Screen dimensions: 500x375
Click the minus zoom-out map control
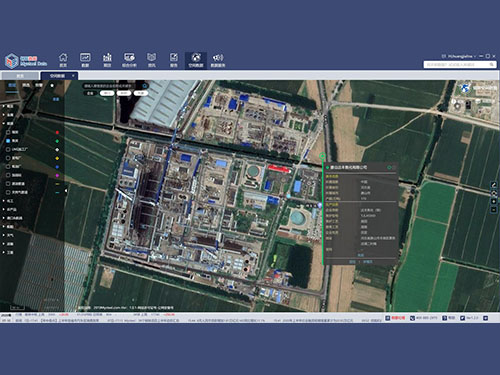tap(494, 210)
